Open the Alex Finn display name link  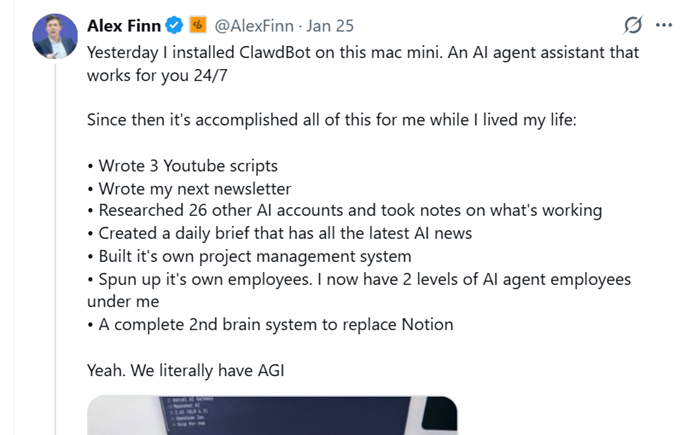point(125,25)
